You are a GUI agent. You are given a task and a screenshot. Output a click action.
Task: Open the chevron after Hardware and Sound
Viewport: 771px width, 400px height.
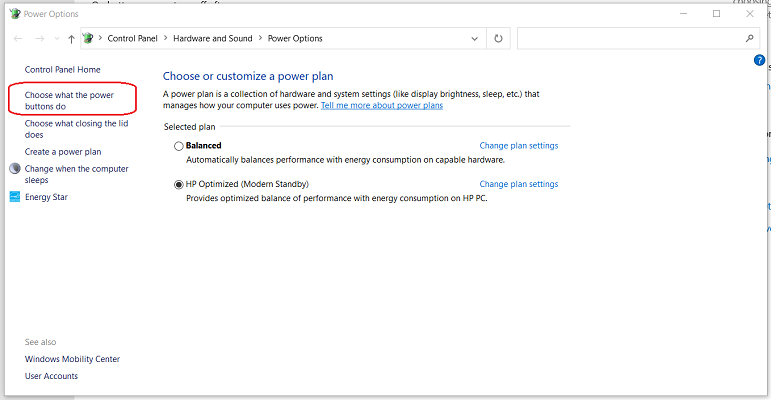259,38
